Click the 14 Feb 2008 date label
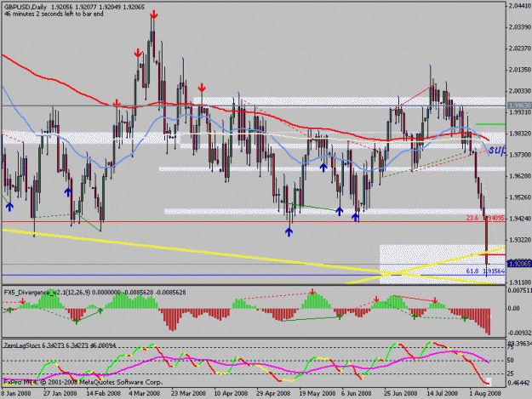 click(x=104, y=393)
